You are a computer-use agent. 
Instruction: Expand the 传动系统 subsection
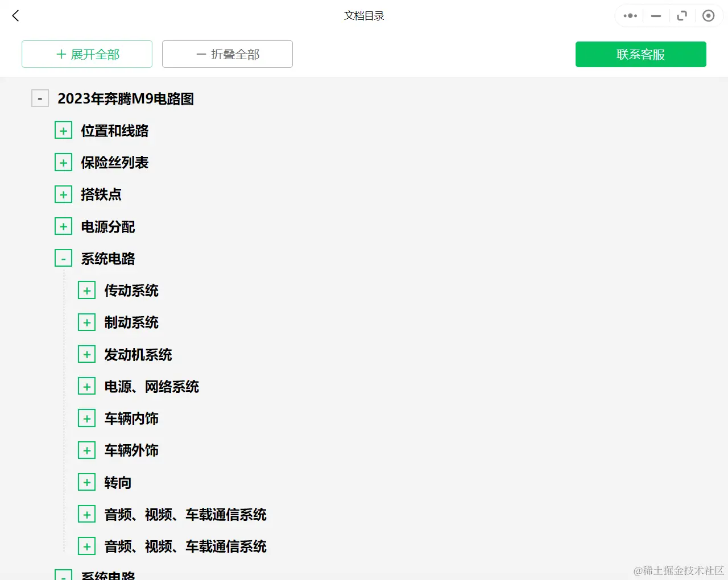[86, 290]
